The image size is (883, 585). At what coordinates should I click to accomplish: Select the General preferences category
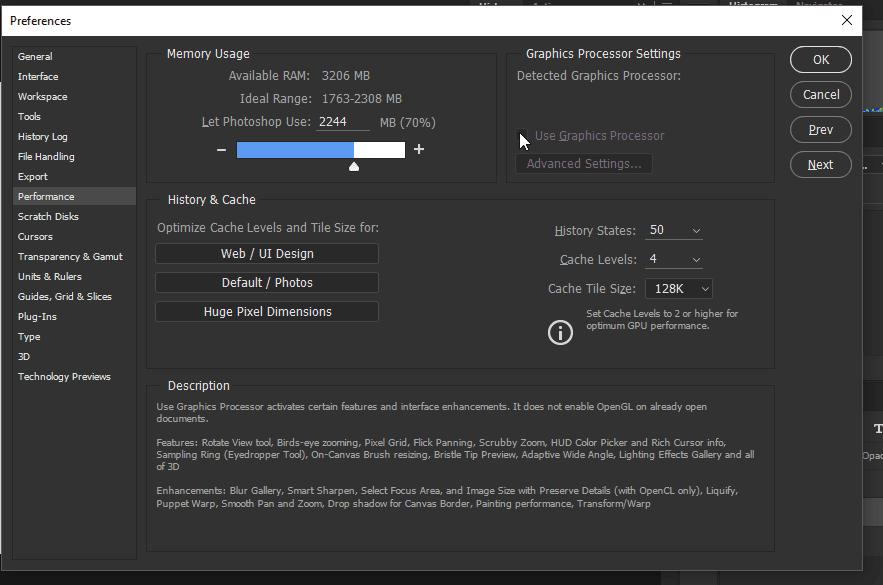click(36, 57)
